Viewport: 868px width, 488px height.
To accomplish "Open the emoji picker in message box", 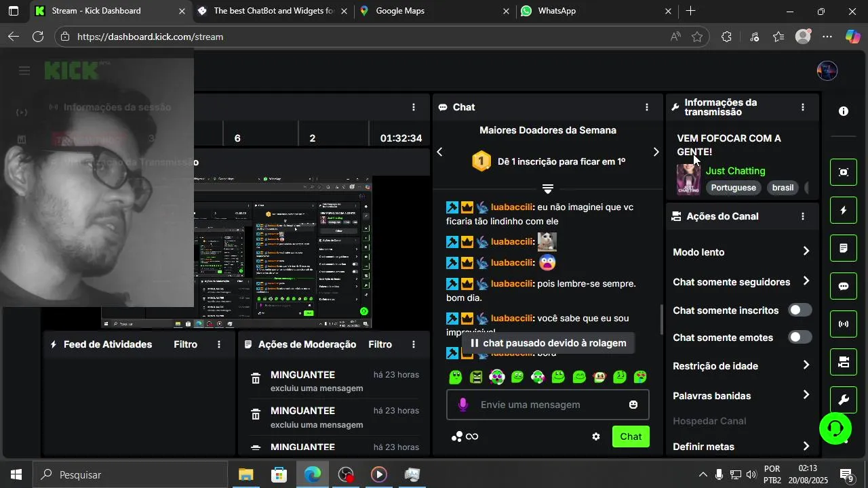I will [633, 405].
